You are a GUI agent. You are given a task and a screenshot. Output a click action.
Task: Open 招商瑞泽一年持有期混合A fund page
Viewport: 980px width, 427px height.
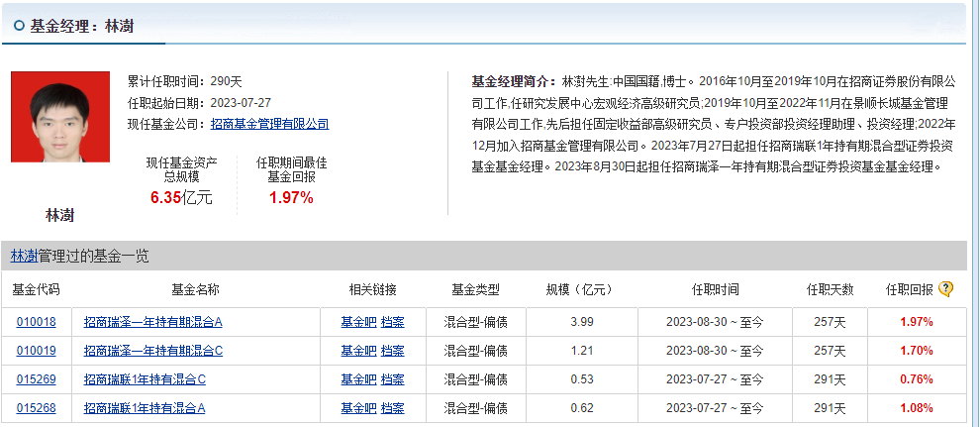click(153, 323)
